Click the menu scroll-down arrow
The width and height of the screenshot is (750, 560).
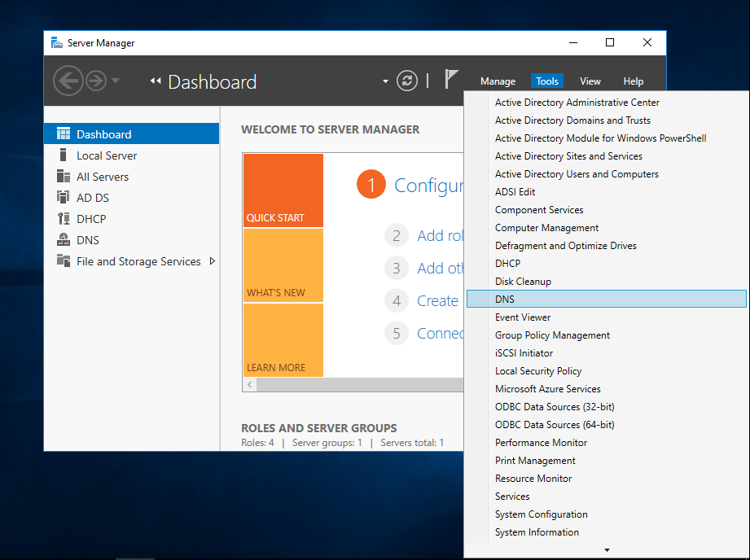click(607, 550)
